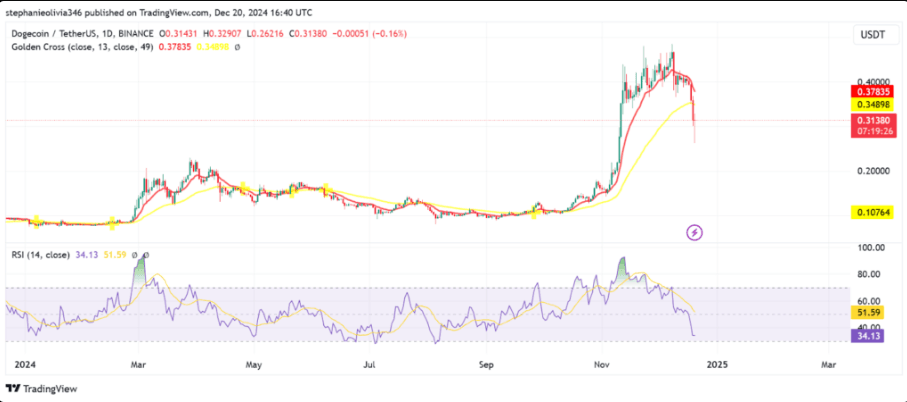The width and height of the screenshot is (907, 402).
Task: Click 0.34898 in the Golden Cross legend
Action: pos(213,47)
